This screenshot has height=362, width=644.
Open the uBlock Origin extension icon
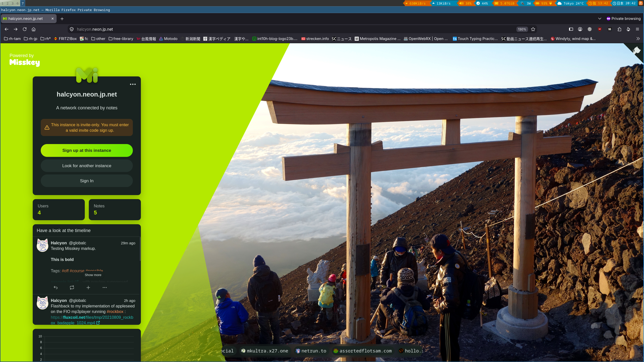coord(600,29)
